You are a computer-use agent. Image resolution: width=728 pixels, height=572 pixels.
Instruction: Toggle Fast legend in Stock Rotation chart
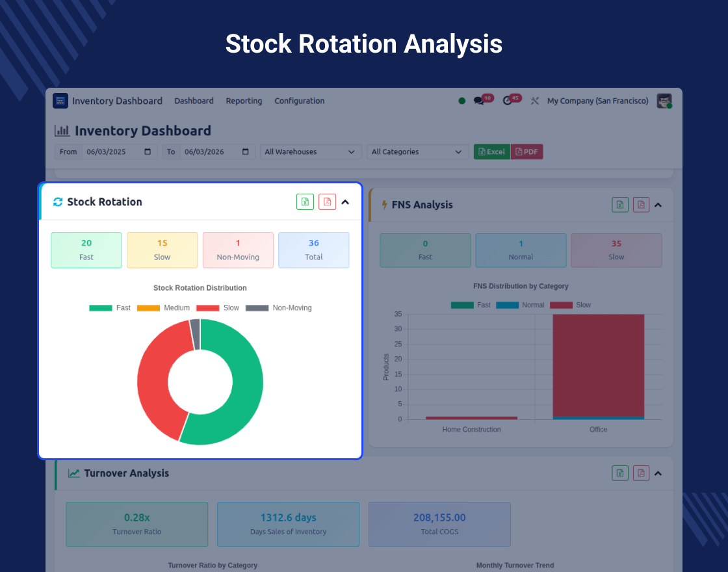point(110,308)
